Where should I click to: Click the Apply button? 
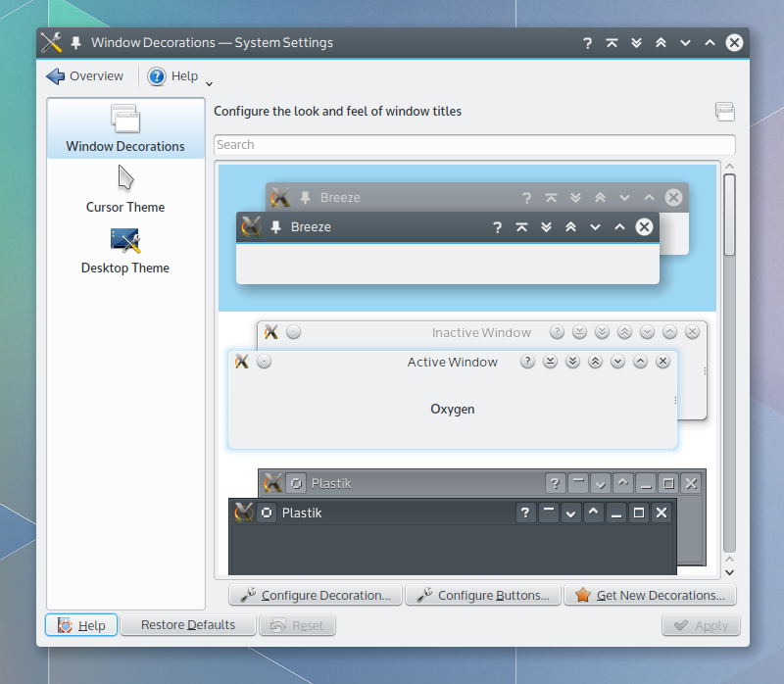[701, 625]
